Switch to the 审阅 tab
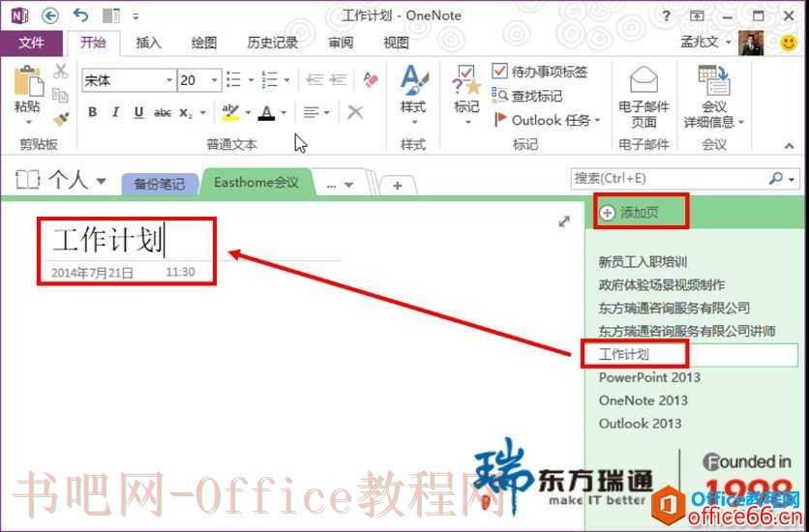This screenshot has width=809, height=532. point(341,43)
